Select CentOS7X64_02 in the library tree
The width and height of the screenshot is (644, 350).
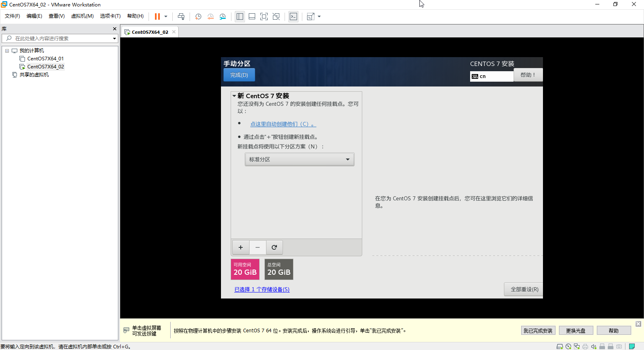[45, 67]
